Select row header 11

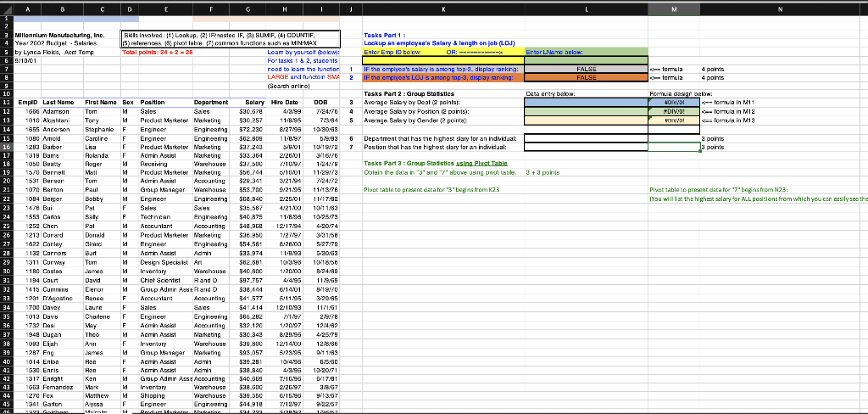[x=7, y=103]
